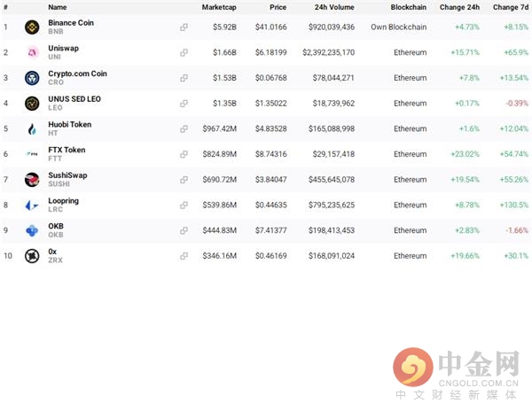
Task: Click the -0.39% 7d change value
Action: coord(517,104)
